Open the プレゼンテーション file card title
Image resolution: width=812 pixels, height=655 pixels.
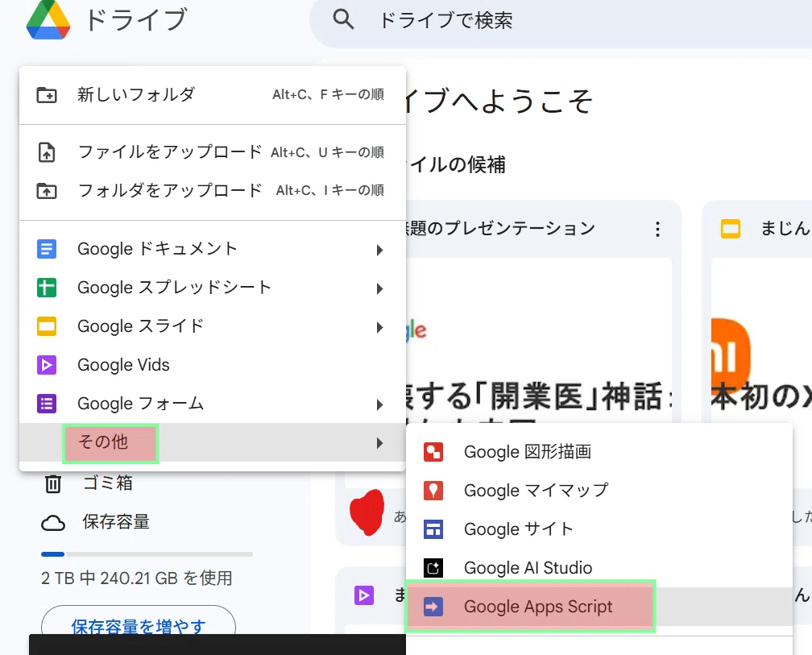(501, 228)
